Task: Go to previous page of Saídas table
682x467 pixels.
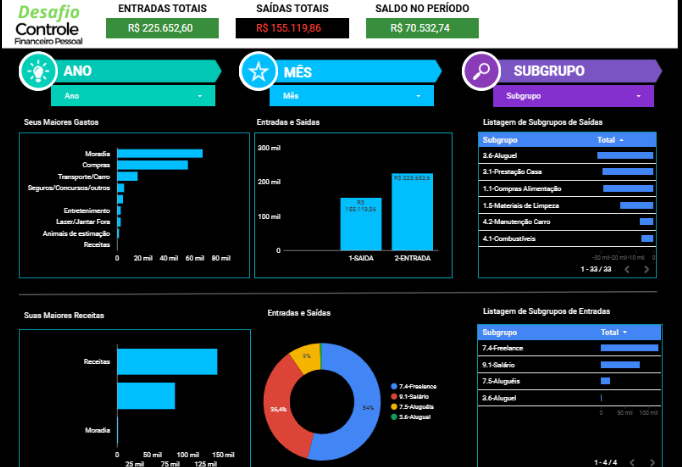Action: (627, 269)
